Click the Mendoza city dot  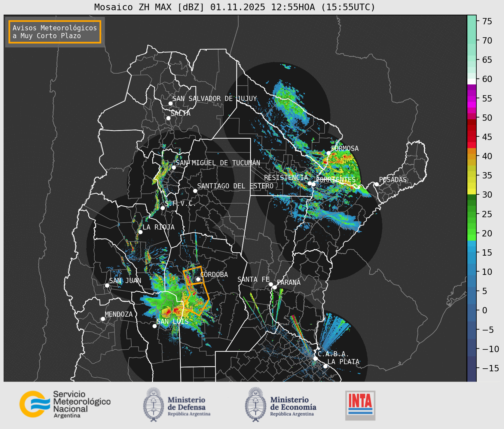pyautogui.click(x=103, y=319)
